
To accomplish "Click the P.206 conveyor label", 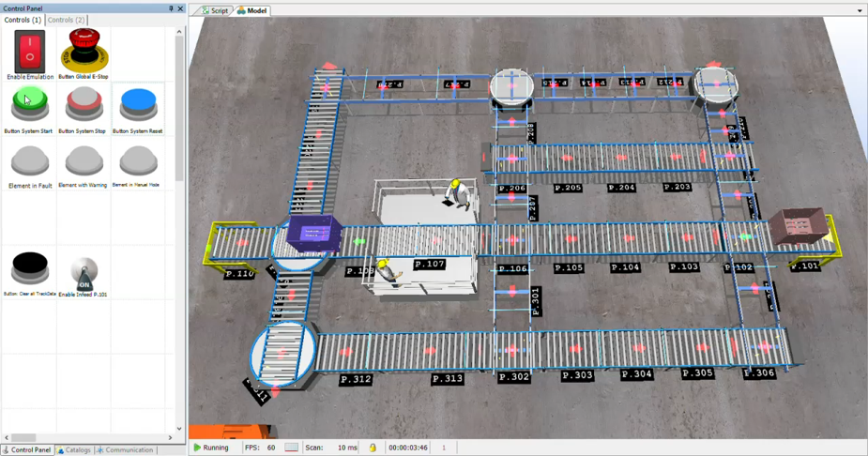I will [512, 189].
